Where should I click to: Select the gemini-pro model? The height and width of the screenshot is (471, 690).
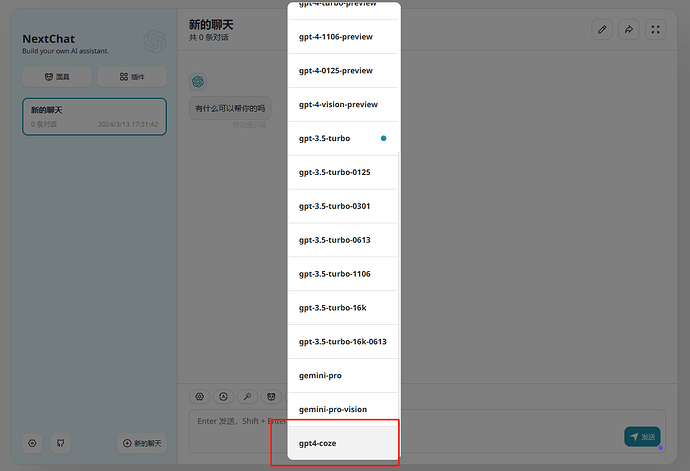tap(343, 375)
